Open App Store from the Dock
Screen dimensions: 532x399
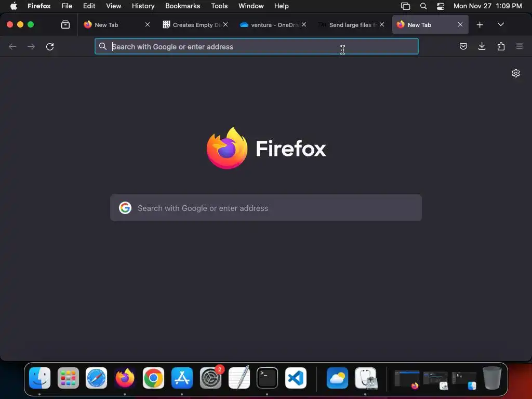click(182, 378)
